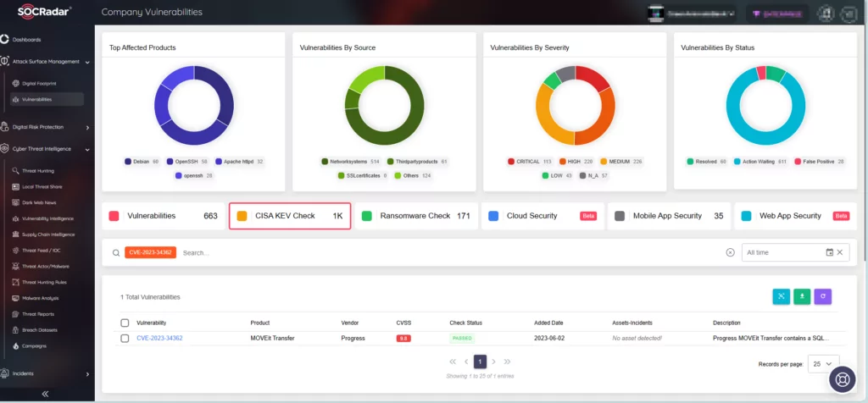Click teal expand-view button above table
This screenshot has width=868, height=403.
pyautogui.click(x=781, y=296)
